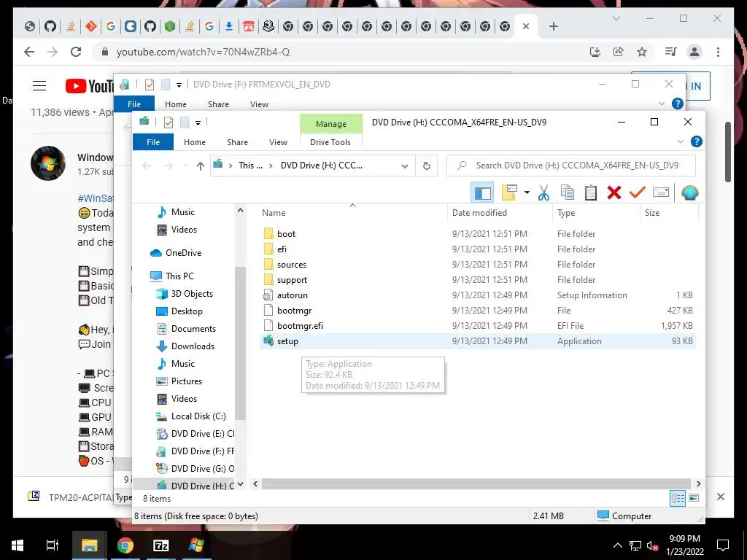Expand the ribbon in the H: drive window
The image size is (747, 560).
click(x=681, y=142)
